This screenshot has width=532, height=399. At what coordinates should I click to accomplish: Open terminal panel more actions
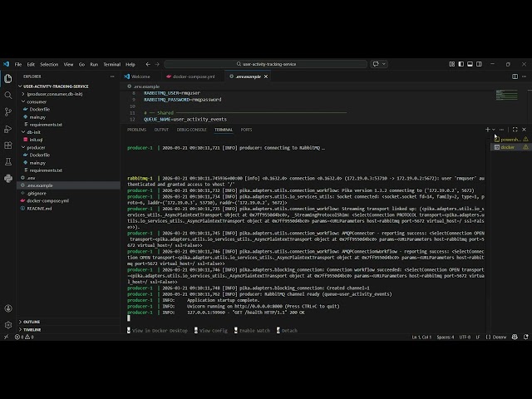(502, 130)
